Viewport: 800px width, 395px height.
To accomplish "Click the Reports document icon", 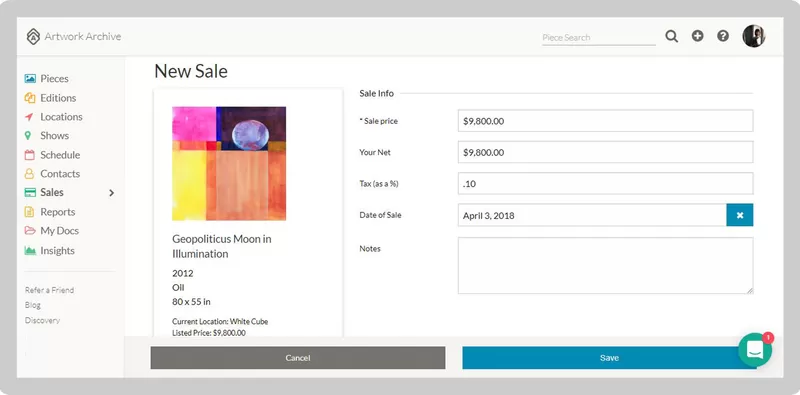I will [x=30, y=212].
